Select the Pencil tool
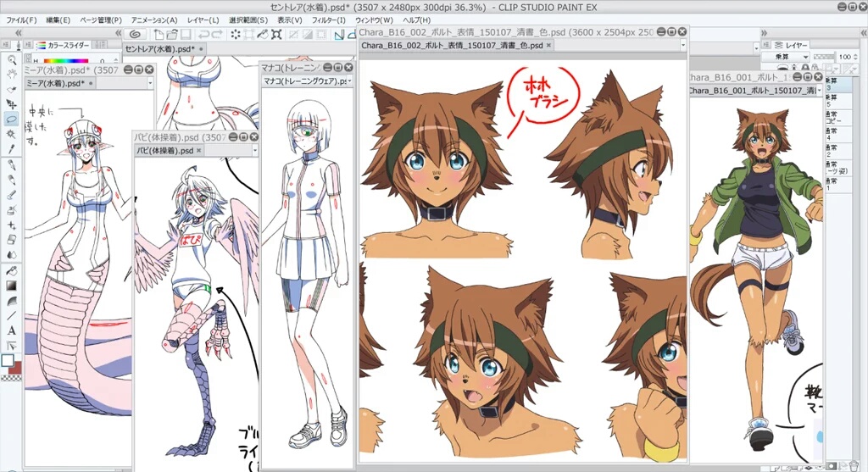The height and width of the screenshot is (472, 868). [x=11, y=180]
